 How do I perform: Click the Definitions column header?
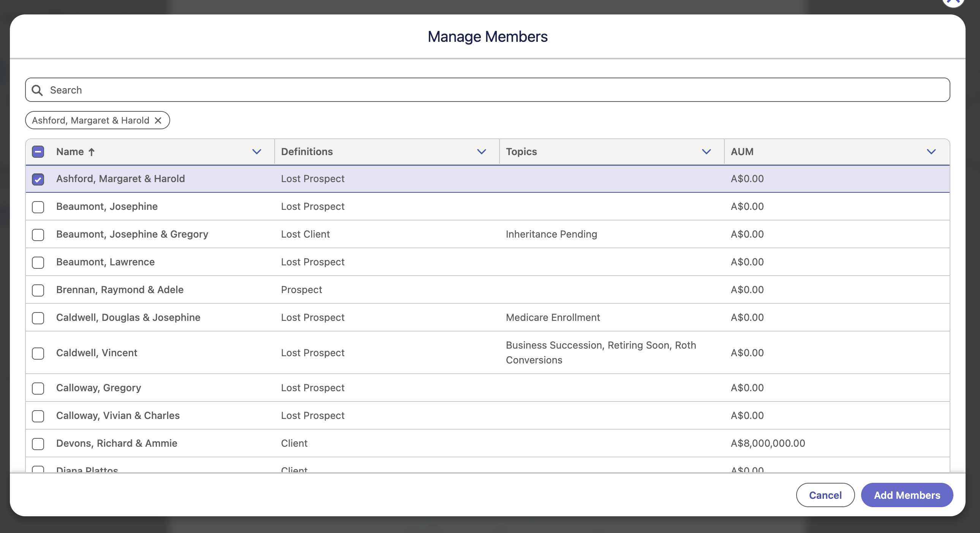[x=307, y=152]
